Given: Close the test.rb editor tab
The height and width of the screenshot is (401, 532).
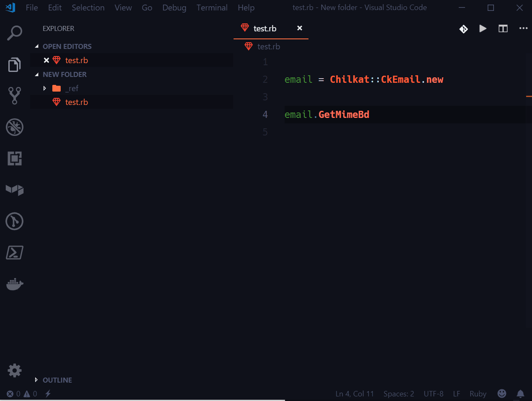Looking at the screenshot, I should [x=300, y=28].
